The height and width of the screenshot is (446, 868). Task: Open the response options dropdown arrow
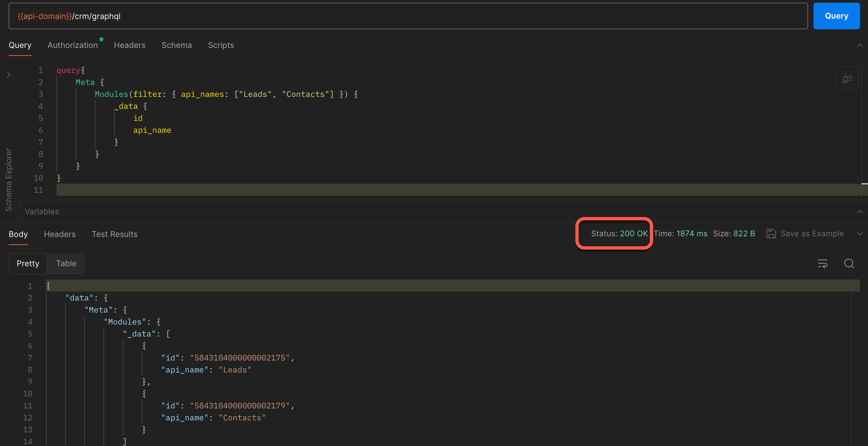[860, 234]
